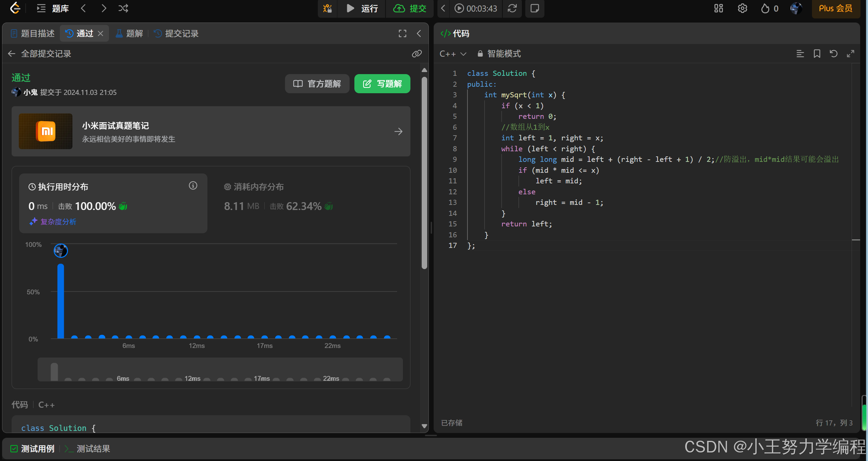Image resolution: width=868 pixels, height=461 pixels.
Task: Copy submission link icon
Action: coord(417,54)
